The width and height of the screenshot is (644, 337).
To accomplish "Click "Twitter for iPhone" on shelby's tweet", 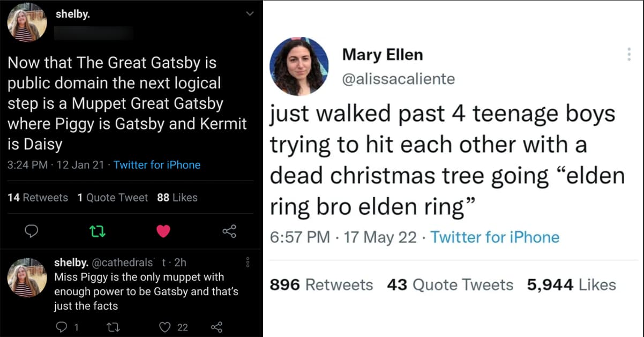I will point(157,165).
